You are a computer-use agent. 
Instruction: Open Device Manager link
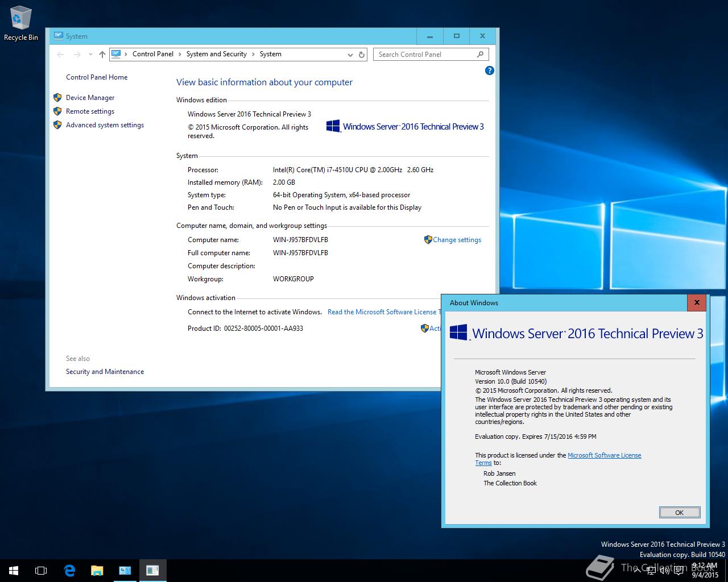pyautogui.click(x=90, y=98)
